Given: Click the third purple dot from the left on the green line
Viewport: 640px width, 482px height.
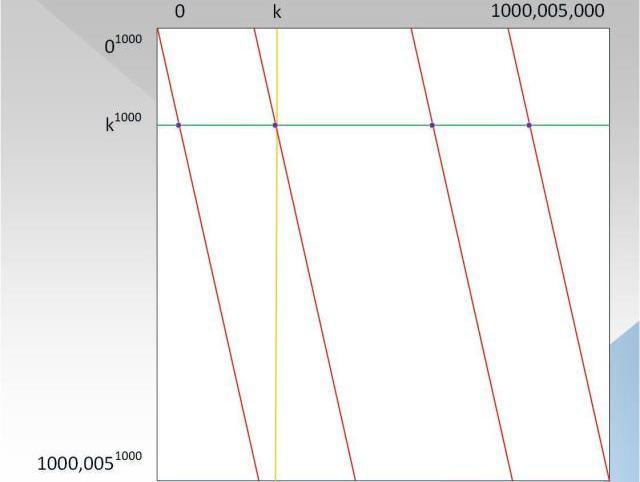Looking at the screenshot, I should coord(432,125).
